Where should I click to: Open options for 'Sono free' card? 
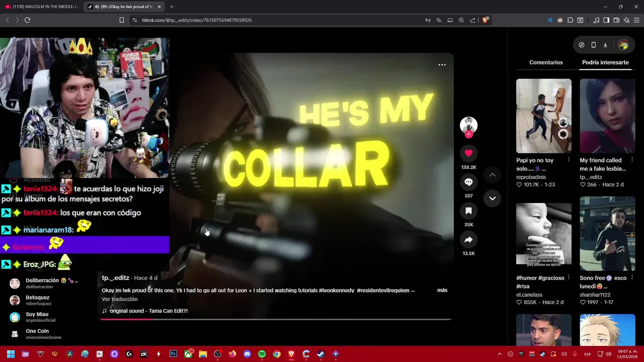pyautogui.click(x=632, y=277)
